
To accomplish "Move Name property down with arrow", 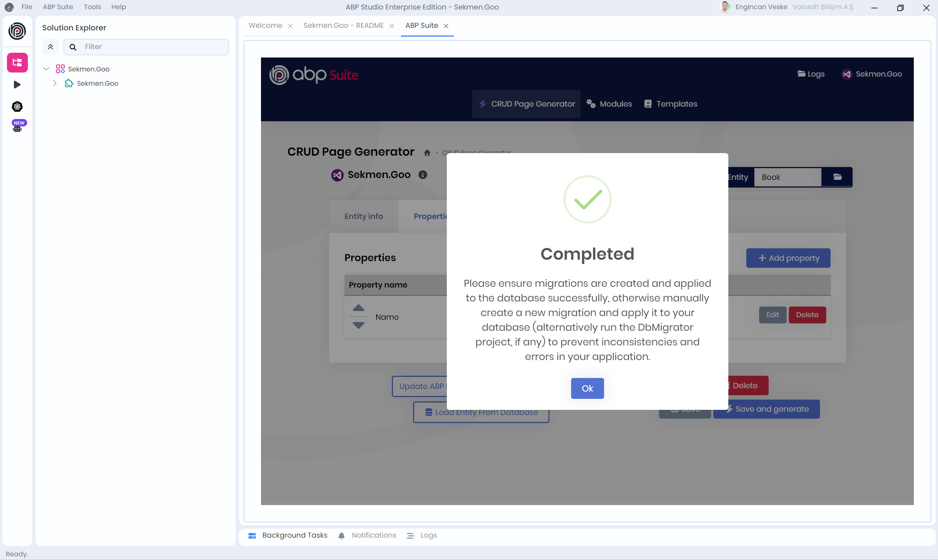I will pyautogui.click(x=358, y=325).
